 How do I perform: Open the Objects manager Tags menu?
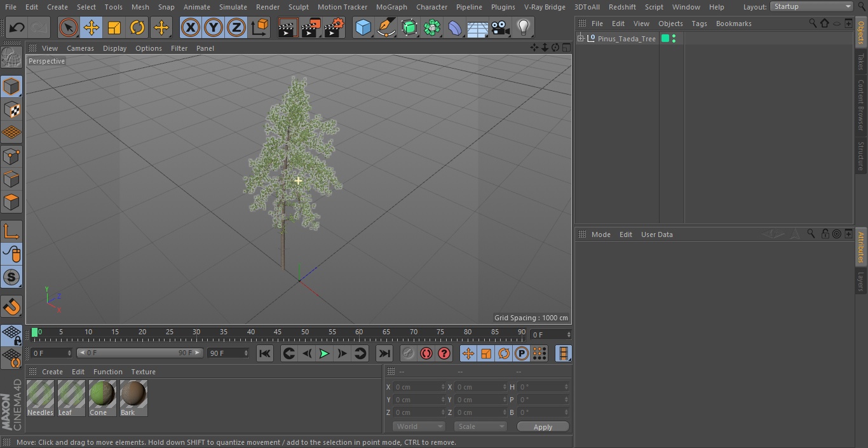coord(699,24)
